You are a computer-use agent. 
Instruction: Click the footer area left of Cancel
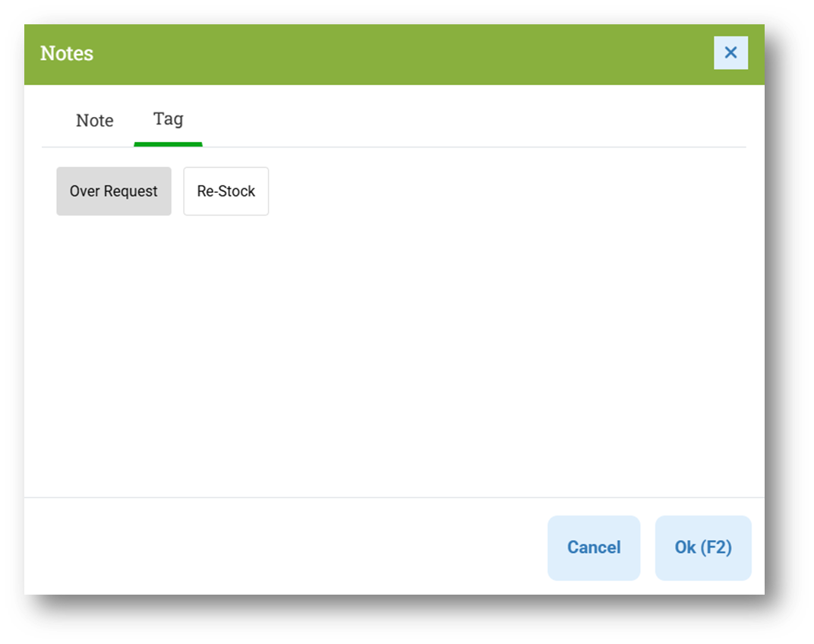[x=286, y=546]
